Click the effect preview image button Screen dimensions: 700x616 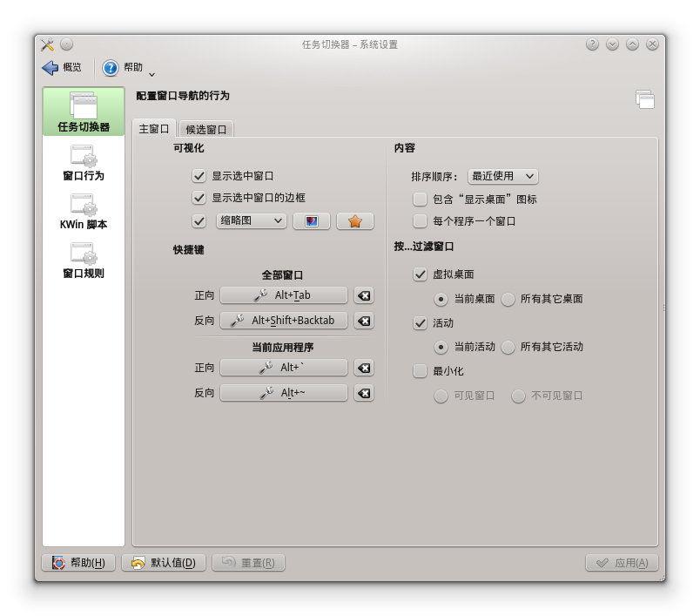click(x=311, y=221)
